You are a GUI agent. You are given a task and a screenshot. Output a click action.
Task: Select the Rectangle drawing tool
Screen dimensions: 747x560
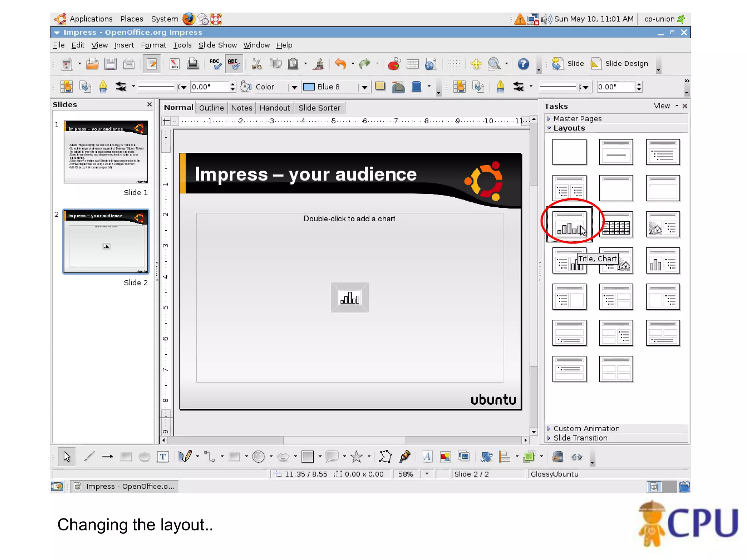point(126,456)
